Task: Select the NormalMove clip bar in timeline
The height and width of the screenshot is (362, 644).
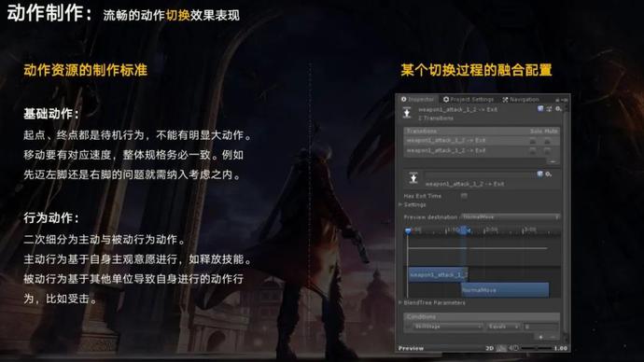Action: 505,290
